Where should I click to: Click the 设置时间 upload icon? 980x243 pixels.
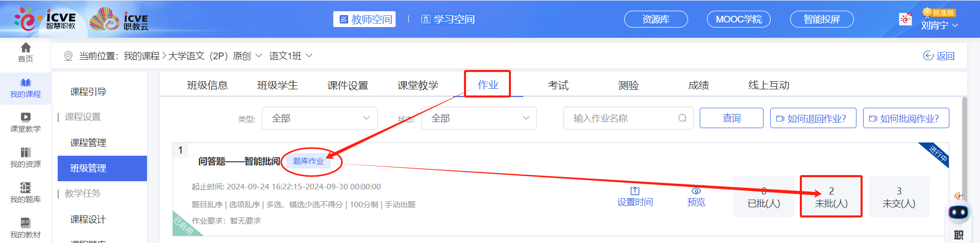pos(635,190)
